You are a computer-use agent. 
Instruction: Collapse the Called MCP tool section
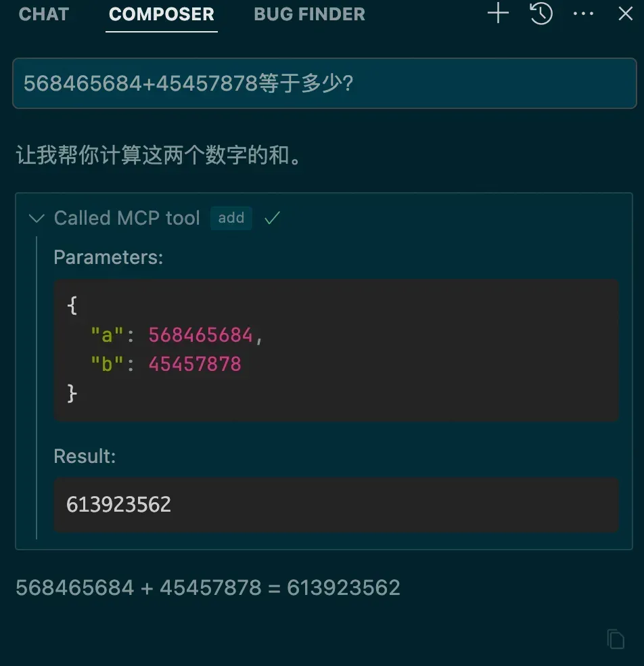37,219
